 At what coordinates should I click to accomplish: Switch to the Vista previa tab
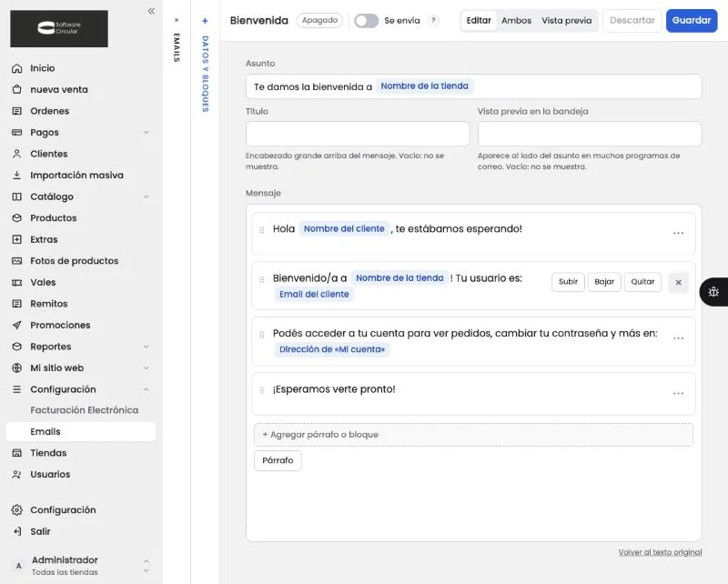[566, 20]
